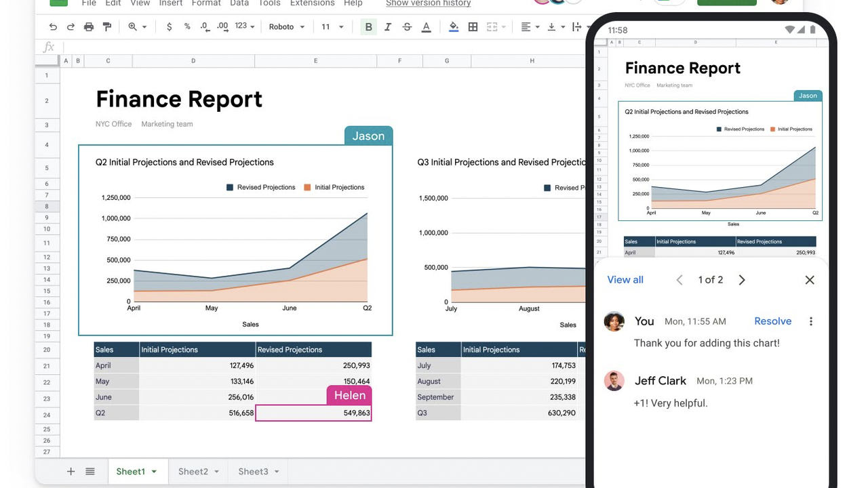Click the Paint format tool
This screenshot has height=488, width=868.
coord(106,26)
